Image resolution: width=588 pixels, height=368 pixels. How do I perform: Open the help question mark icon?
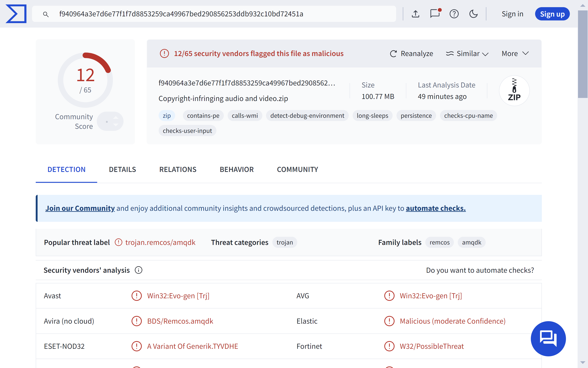[x=454, y=14]
